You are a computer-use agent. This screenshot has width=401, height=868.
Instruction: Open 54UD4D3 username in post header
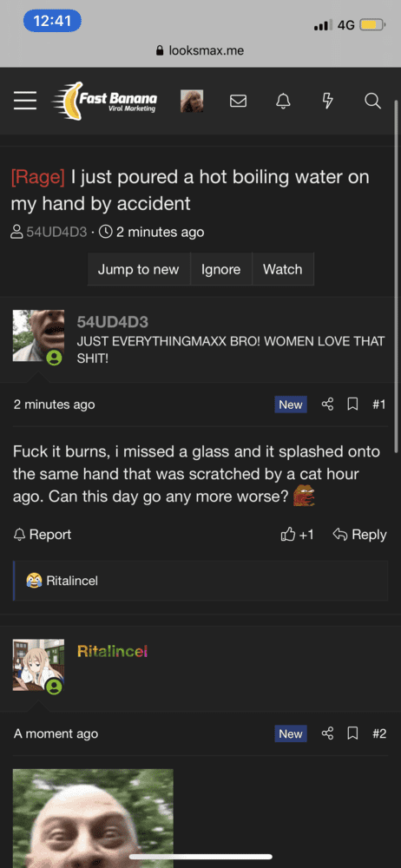[113, 322]
